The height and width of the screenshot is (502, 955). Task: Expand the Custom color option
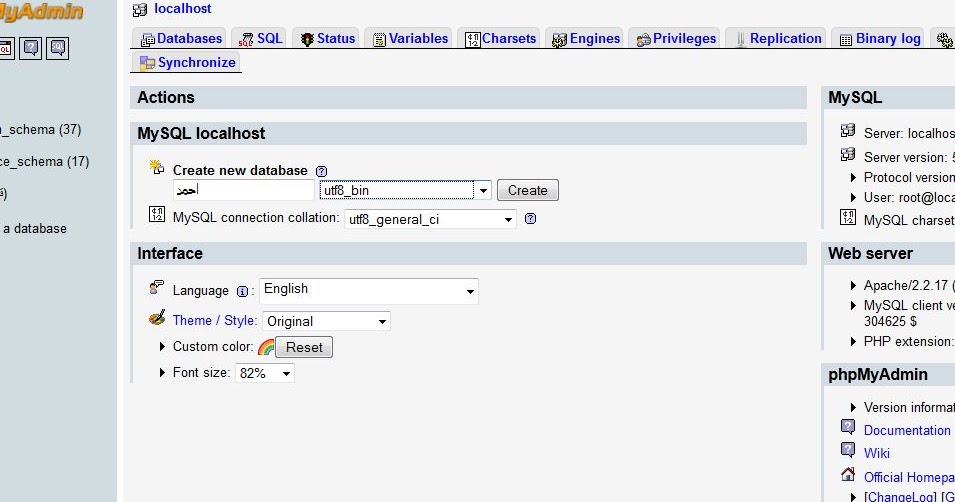[x=162, y=347]
